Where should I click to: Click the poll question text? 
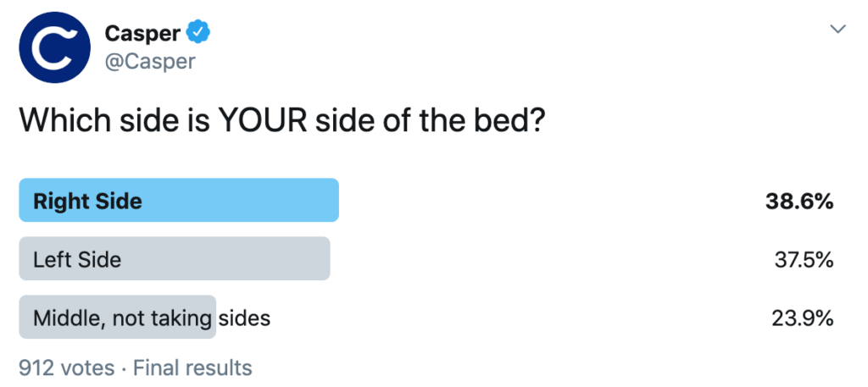pyautogui.click(x=281, y=121)
